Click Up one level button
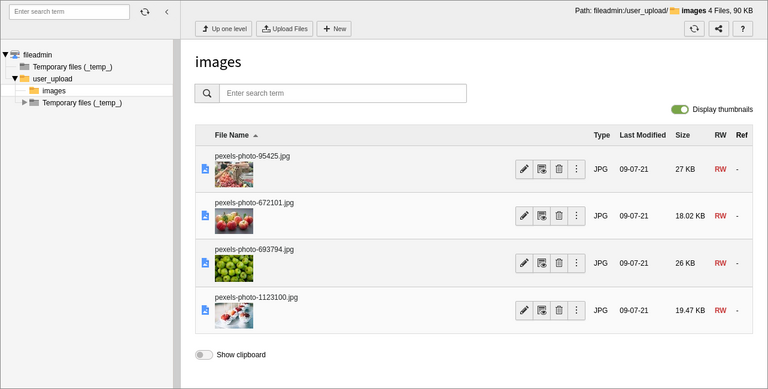The height and width of the screenshot is (389, 768). pos(223,29)
